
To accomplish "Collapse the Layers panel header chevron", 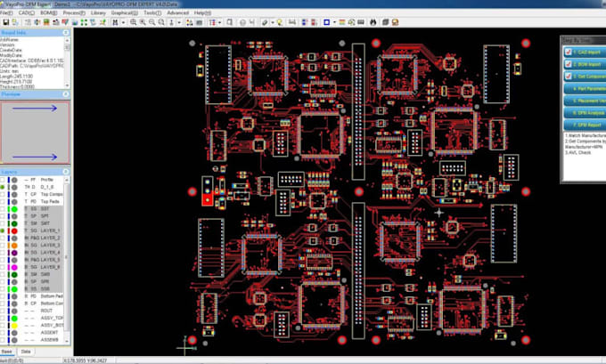I will pyautogui.click(x=66, y=172).
